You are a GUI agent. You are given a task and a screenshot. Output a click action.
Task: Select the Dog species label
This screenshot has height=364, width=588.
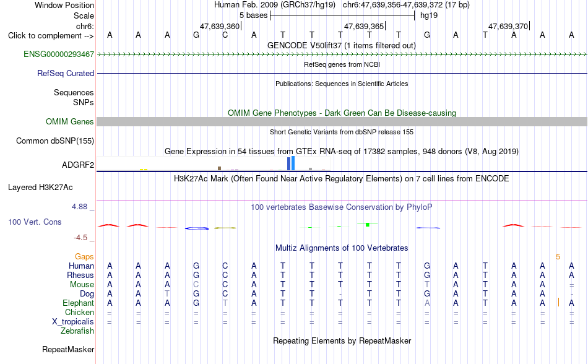pos(87,294)
